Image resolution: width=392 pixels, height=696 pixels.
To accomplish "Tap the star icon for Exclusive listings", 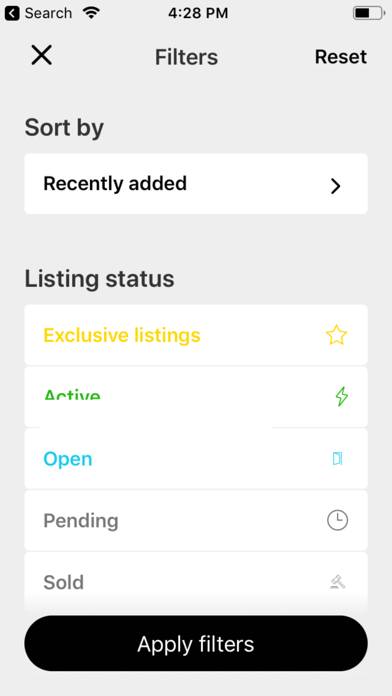I will pyautogui.click(x=336, y=335).
